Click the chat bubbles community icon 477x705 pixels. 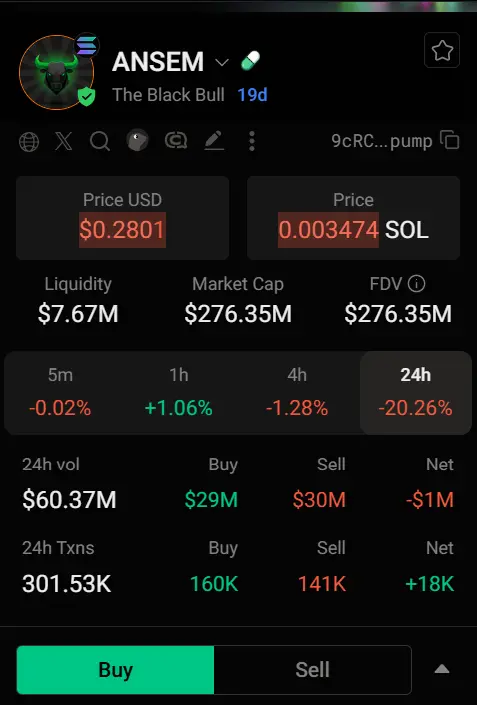[x=176, y=141]
